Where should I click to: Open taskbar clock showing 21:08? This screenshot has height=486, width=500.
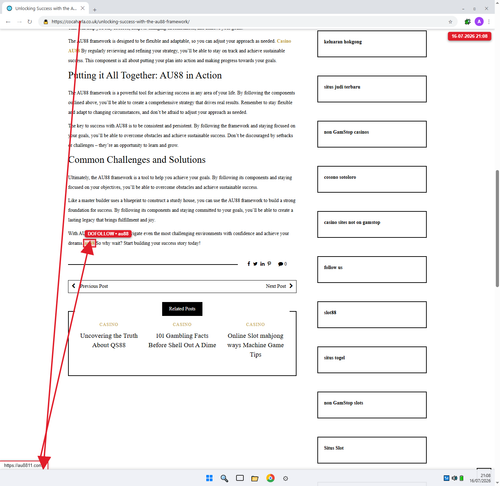tap(480, 478)
